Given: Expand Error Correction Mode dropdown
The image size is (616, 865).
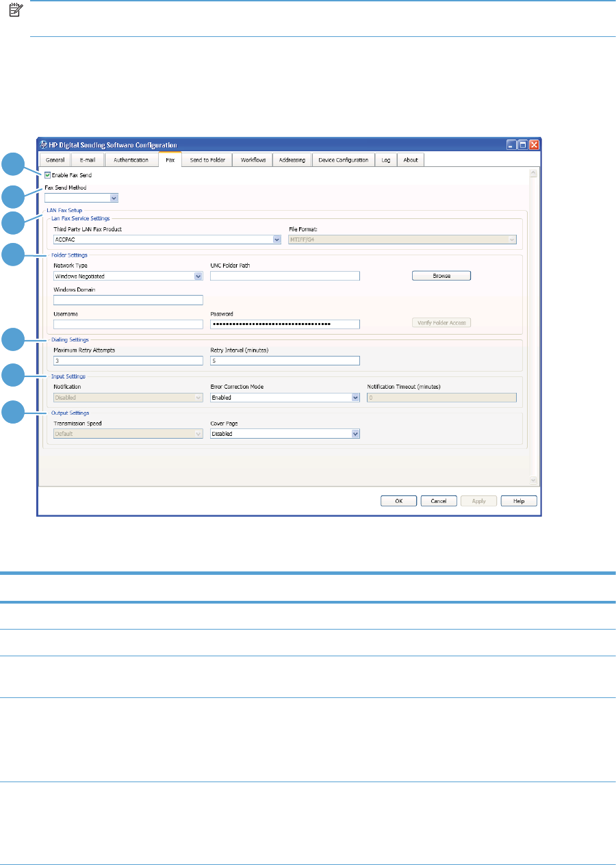Looking at the screenshot, I should tap(285, 397).
